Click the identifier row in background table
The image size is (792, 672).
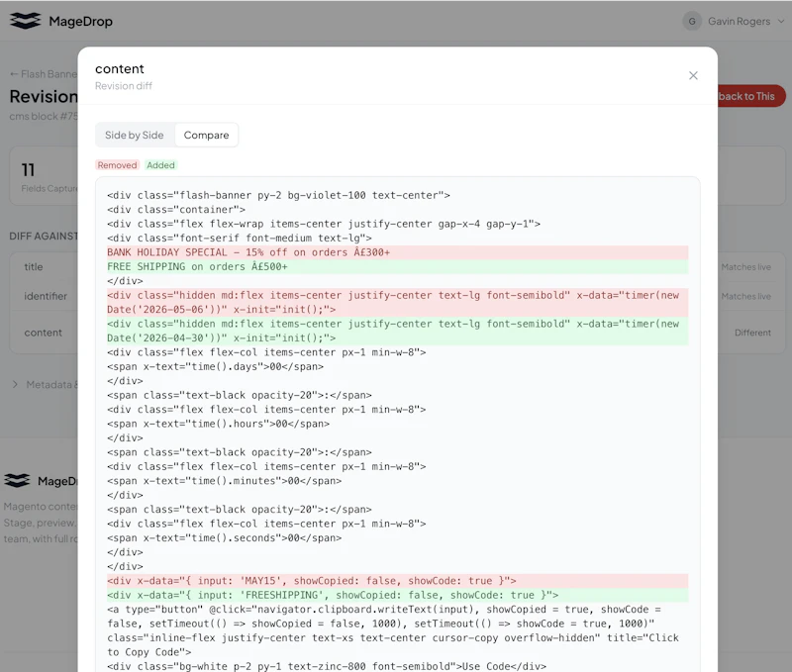click(x=44, y=296)
